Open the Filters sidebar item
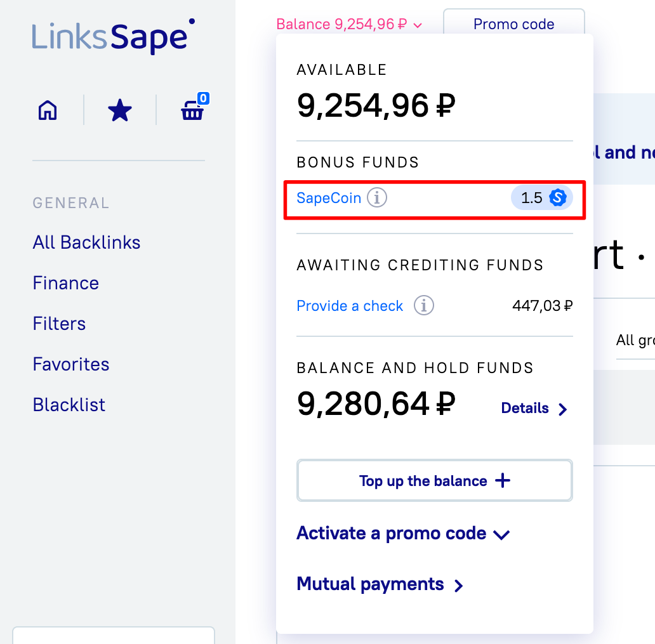 point(59,323)
